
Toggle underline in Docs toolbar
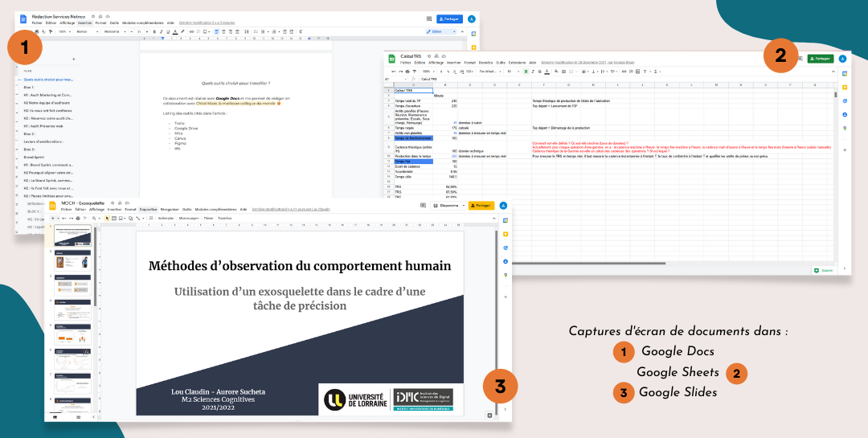pos(168,31)
